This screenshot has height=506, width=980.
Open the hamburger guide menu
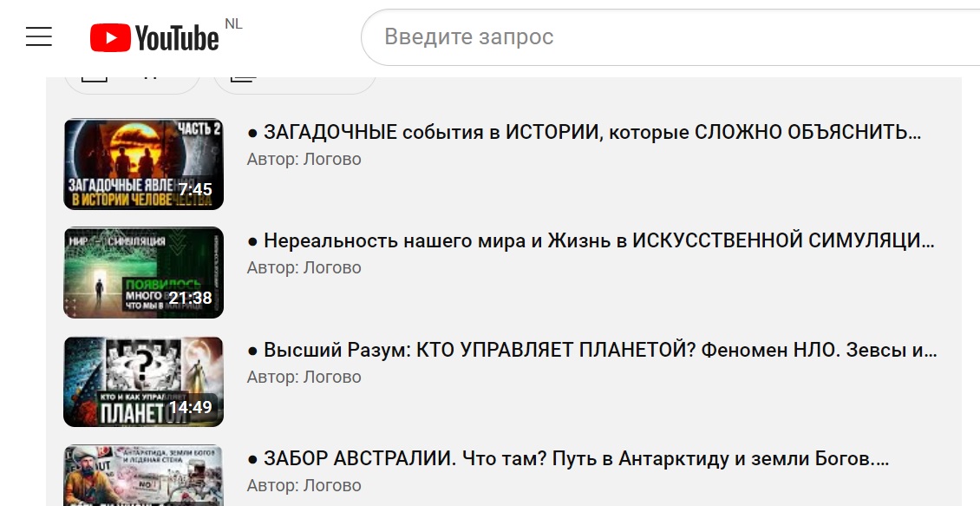[39, 36]
